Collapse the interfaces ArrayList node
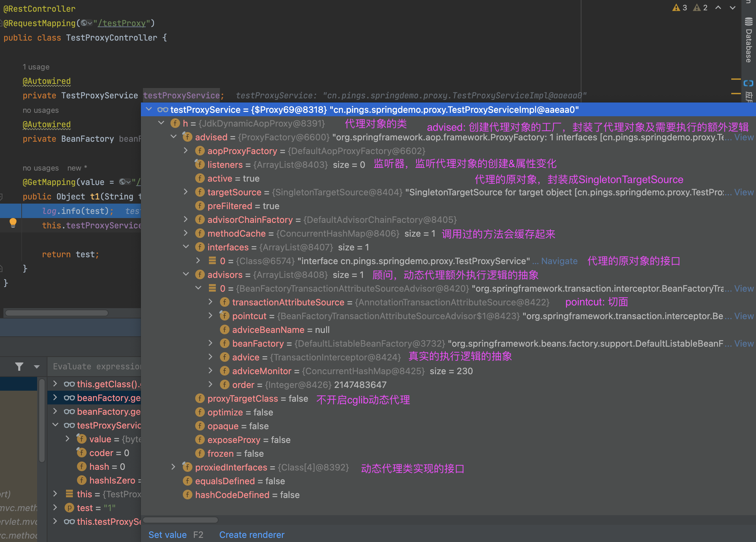The height and width of the screenshot is (542, 756). pyautogui.click(x=186, y=247)
